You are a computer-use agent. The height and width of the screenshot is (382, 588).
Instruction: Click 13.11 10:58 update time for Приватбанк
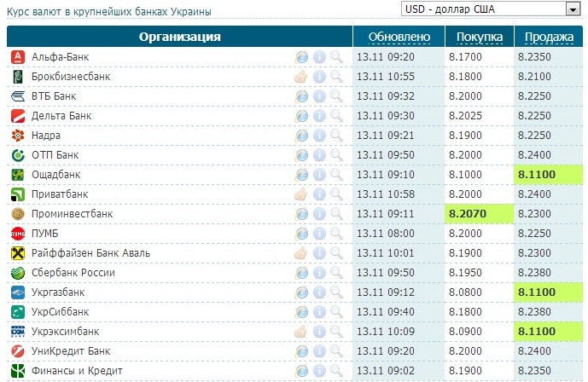click(386, 194)
